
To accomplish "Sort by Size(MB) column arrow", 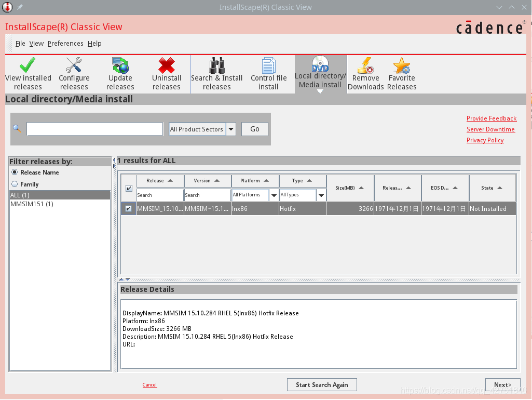I will 361,188.
